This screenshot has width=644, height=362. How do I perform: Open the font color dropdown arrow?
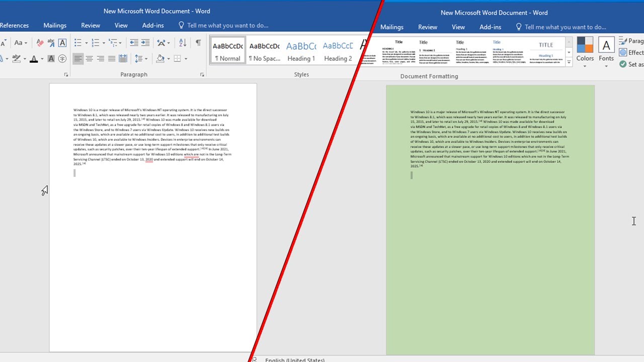pyautogui.click(x=42, y=59)
